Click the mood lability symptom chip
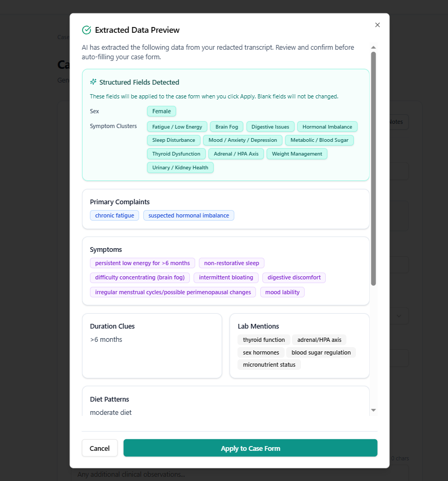This screenshot has height=481, width=448. point(282,292)
